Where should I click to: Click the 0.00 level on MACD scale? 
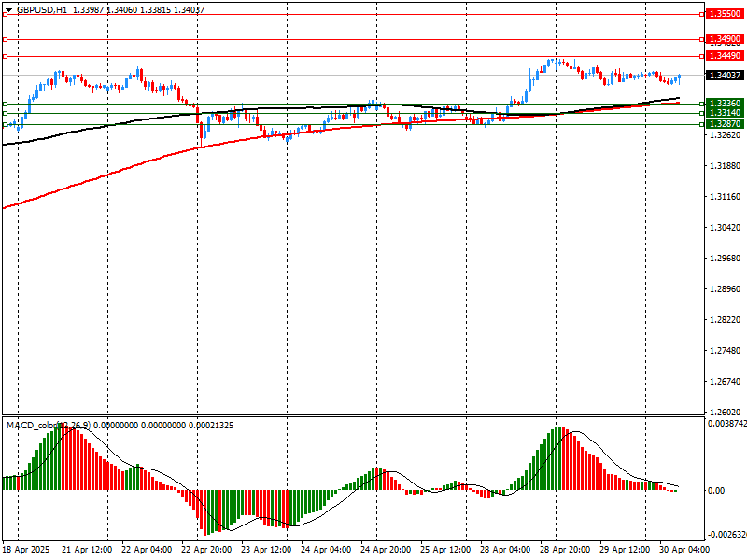point(717,490)
